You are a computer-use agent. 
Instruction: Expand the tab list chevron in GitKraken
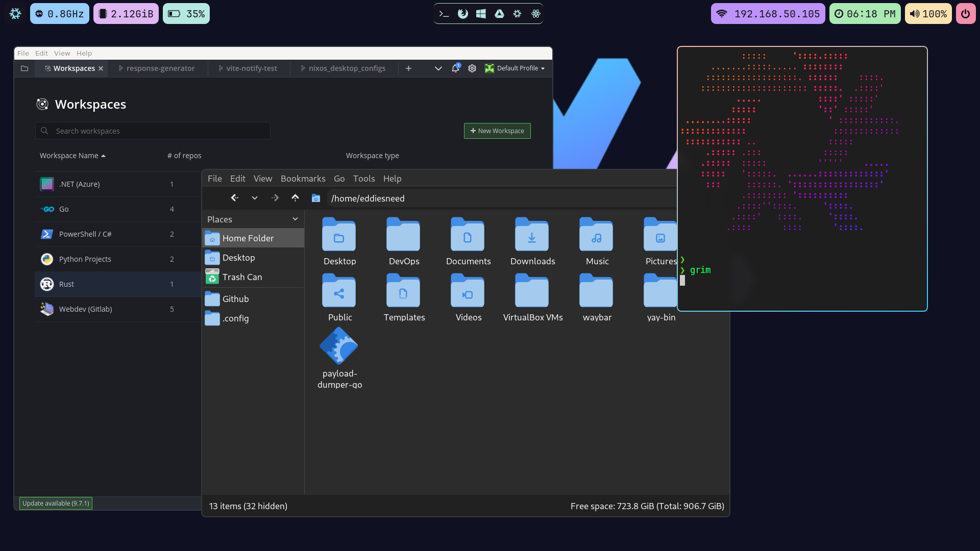438,68
